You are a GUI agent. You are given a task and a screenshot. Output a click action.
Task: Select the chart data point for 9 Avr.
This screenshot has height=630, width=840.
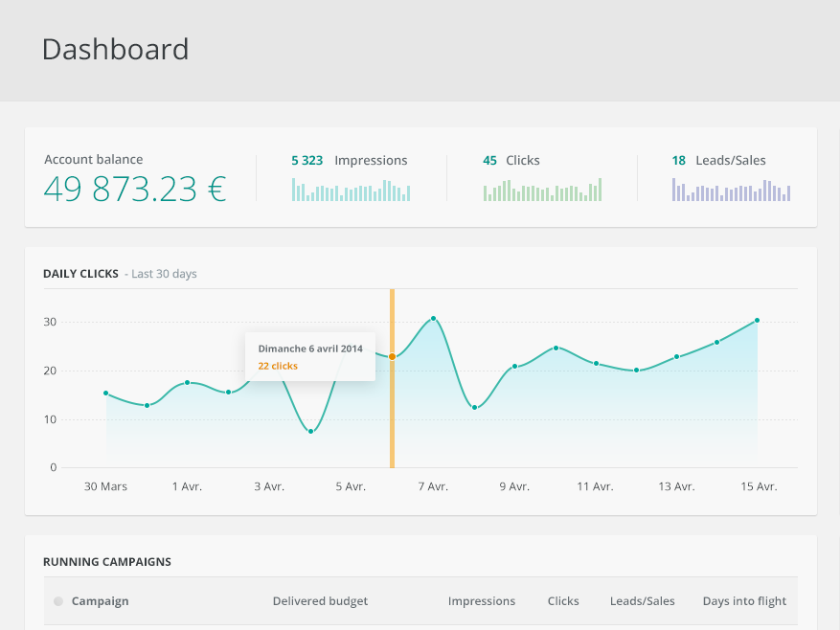pyautogui.click(x=514, y=367)
